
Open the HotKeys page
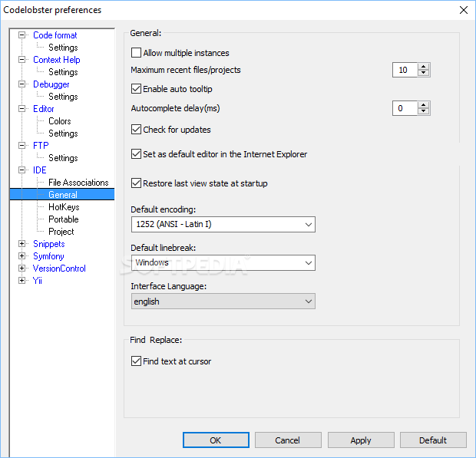[x=64, y=207]
